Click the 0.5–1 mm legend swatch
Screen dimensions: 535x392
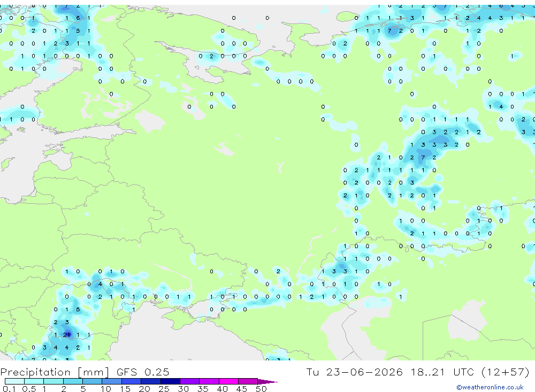coord(34,381)
